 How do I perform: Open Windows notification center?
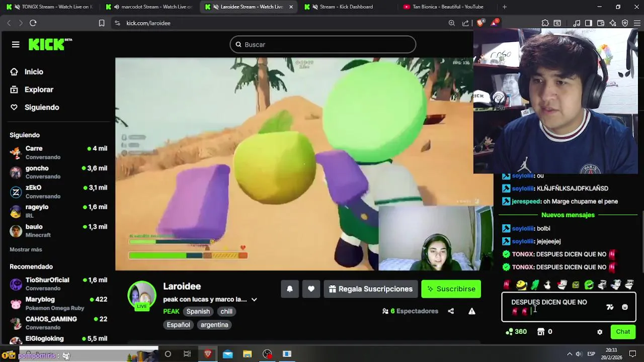click(633, 354)
